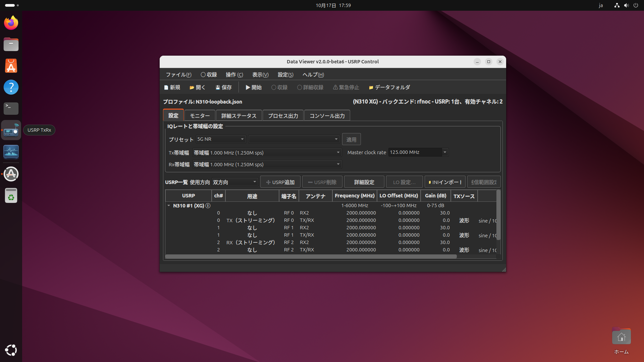Click the 適用 apply button
644x362 pixels.
[x=351, y=139]
